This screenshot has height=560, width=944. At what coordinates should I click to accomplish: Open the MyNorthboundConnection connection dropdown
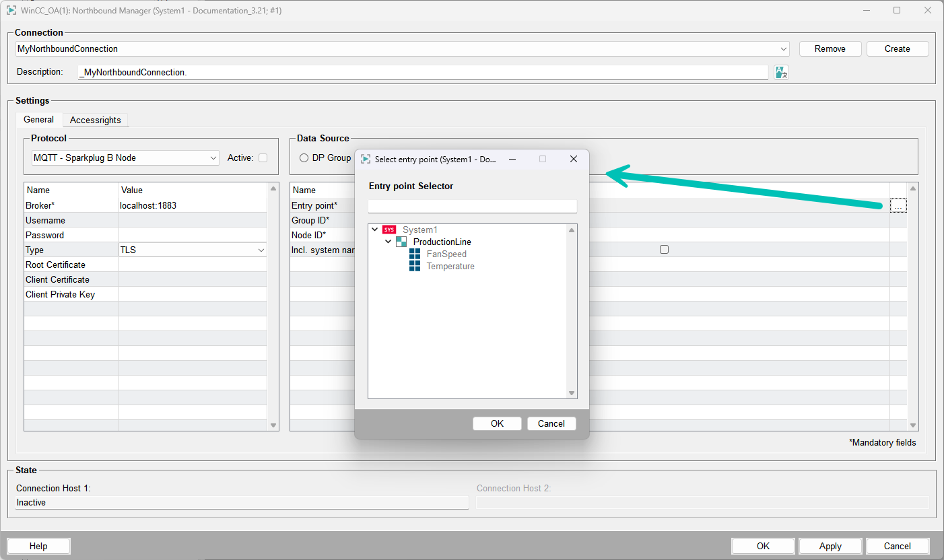click(784, 49)
